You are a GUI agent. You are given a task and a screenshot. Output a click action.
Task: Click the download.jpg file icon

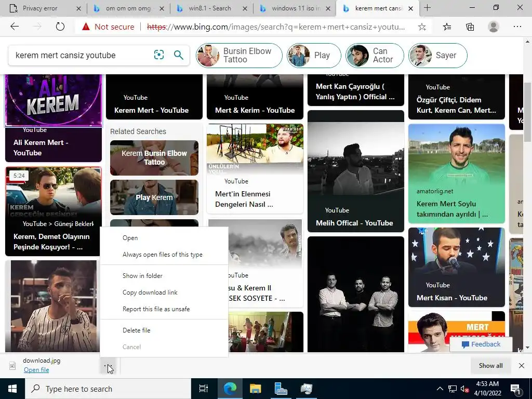click(x=12, y=365)
